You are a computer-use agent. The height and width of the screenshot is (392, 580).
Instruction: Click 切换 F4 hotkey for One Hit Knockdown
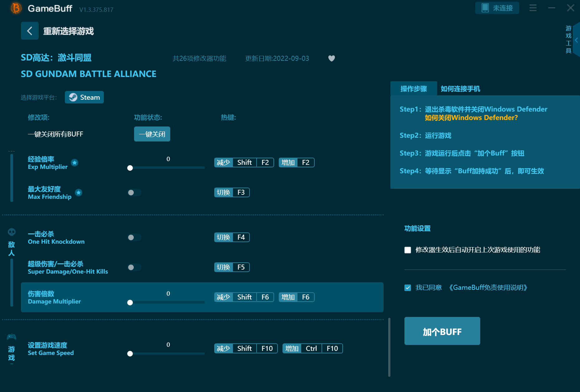pos(232,237)
